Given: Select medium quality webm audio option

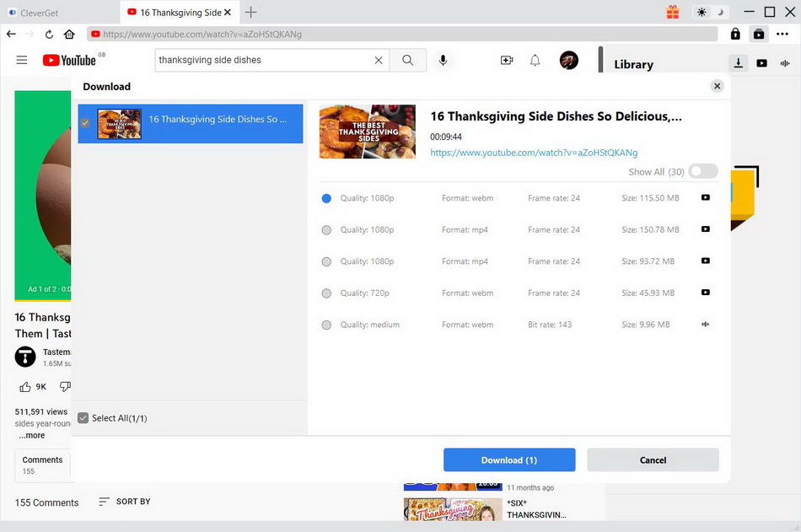Looking at the screenshot, I should click(326, 325).
